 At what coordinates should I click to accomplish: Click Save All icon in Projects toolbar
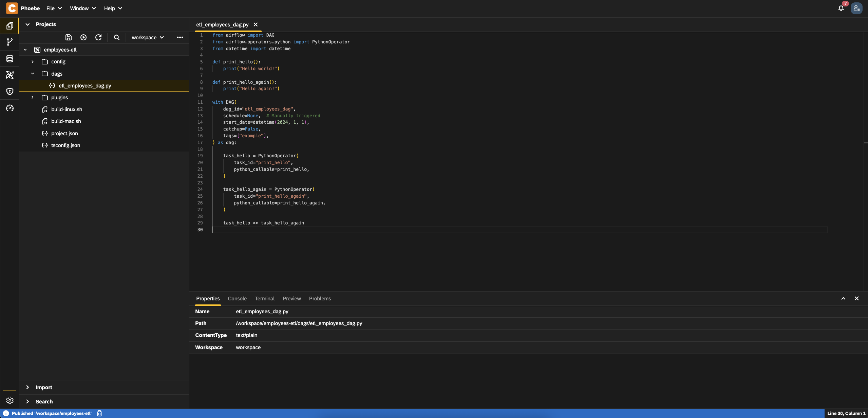coord(69,37)
